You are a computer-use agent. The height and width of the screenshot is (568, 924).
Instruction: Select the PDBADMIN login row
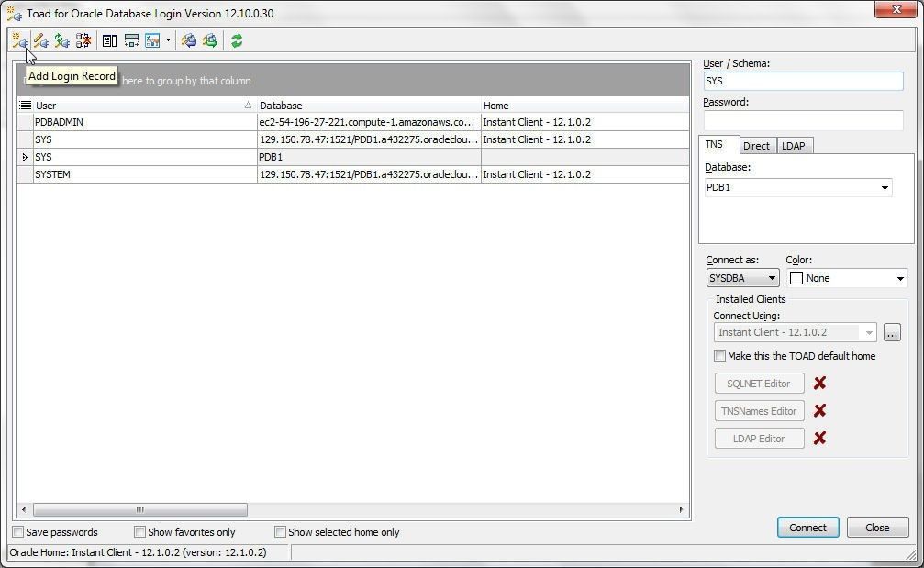352,122
